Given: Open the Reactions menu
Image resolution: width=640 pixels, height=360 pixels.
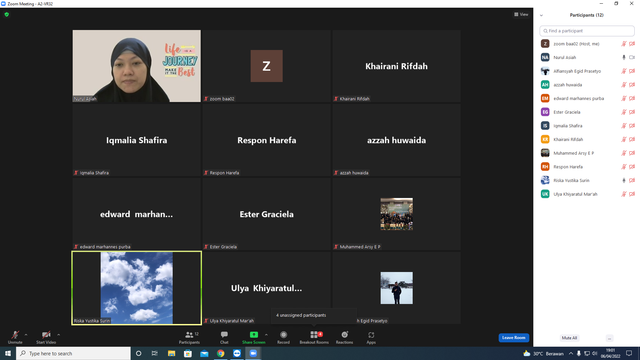Looking at the screenshot, I should click(x=344, y=337).
